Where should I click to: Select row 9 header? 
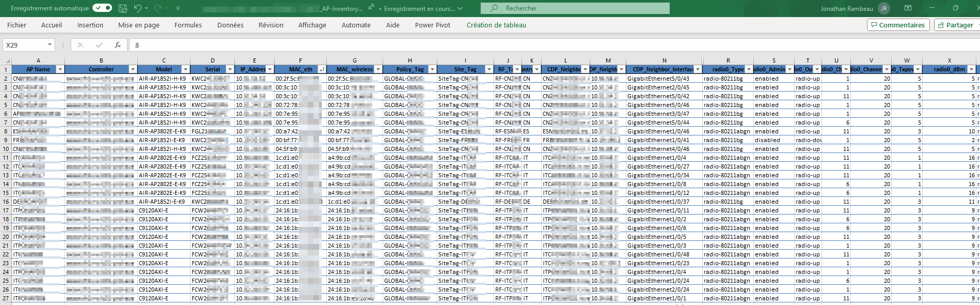6,140
